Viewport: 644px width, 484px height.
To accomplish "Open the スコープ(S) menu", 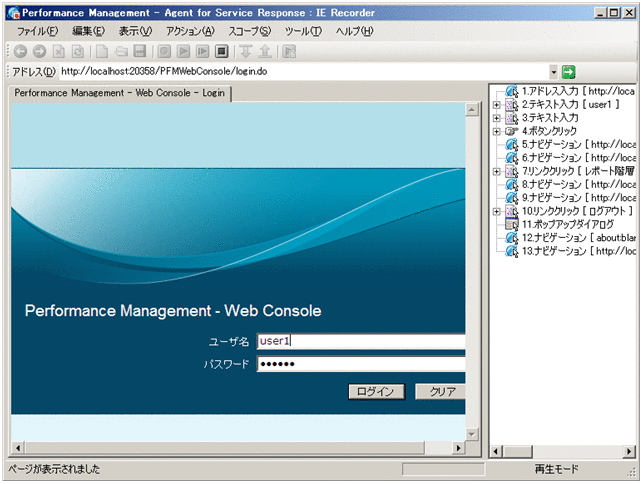I will pos(250,31).
